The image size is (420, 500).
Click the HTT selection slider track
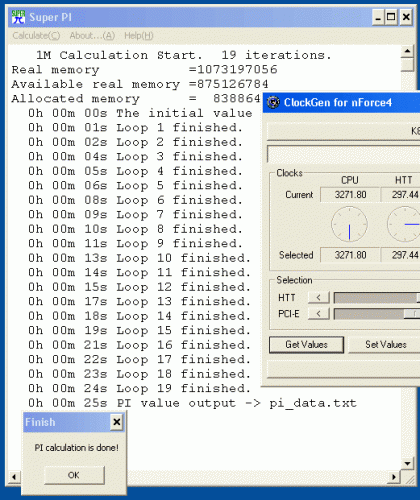[377, 298]
